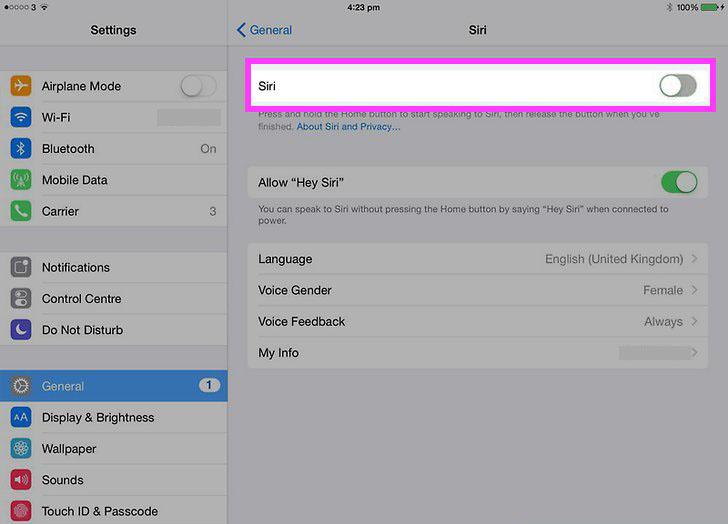Select English (United Kingdom) language value

click(614, 259)
